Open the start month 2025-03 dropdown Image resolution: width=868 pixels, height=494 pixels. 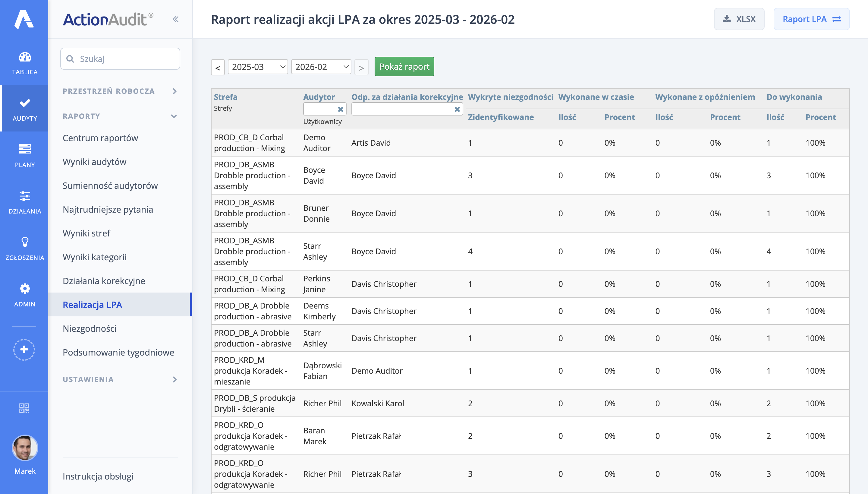258,67
